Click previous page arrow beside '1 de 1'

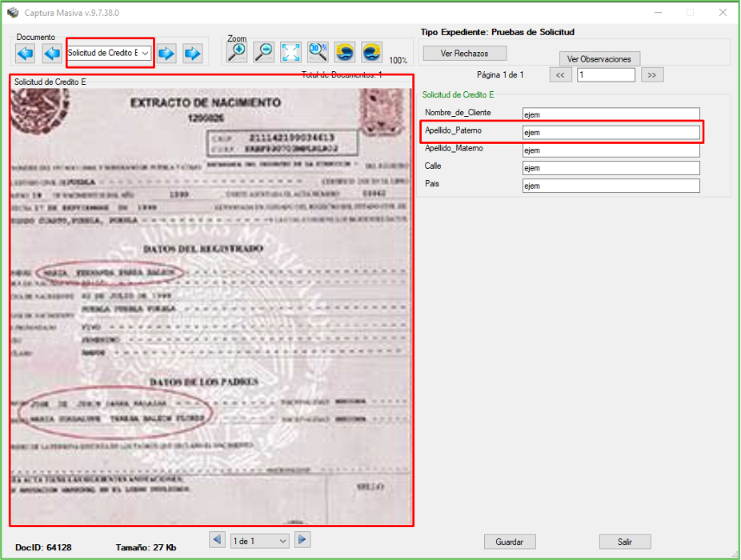pos(217,540)
